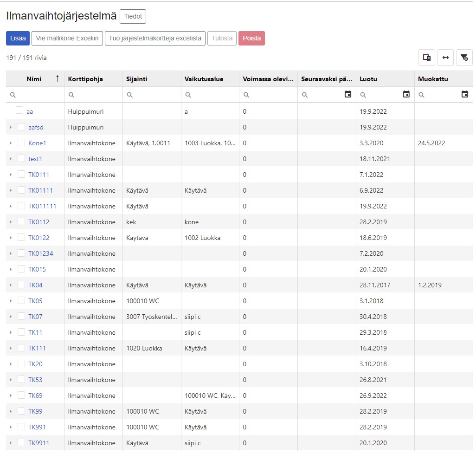Viewport: 476px width, 454px height.
Task: Click search icon in Seuraavaksi pä... filter
Action: 305,95
